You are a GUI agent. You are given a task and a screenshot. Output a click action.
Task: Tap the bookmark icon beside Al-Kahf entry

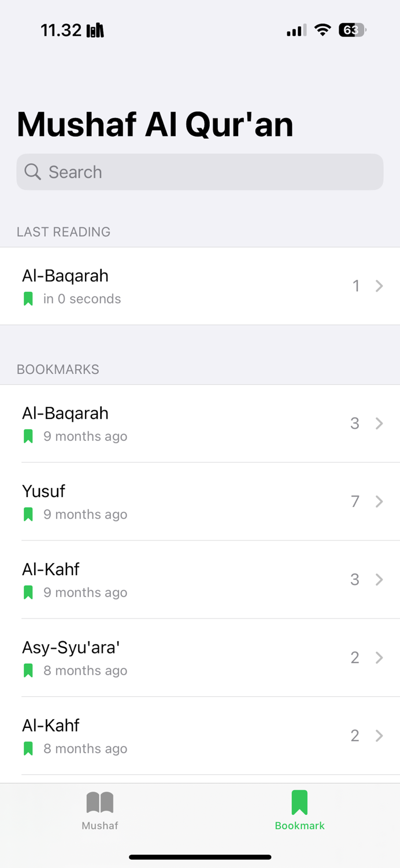[x=28, y=592]
